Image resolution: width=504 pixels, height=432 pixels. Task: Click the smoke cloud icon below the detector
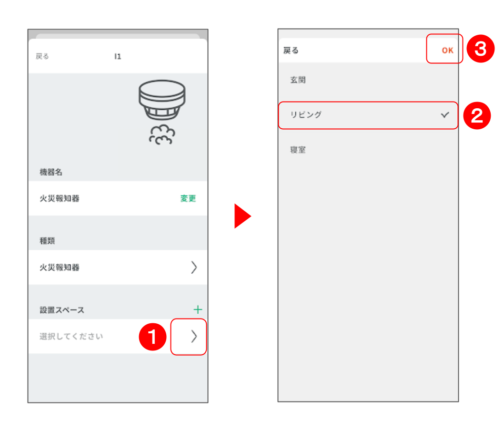pyautogui.click(x=162, y=135)
